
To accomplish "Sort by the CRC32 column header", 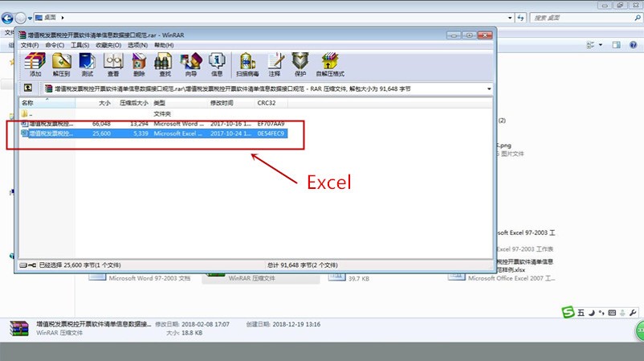I will tap(271, 103).
